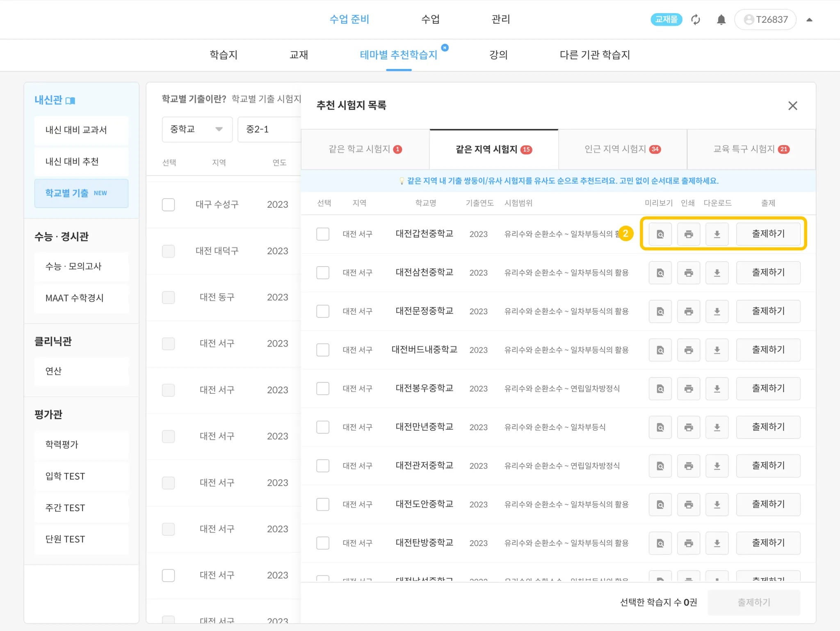Click the notification bell icon

pyautogui.click(x=721, y=20)
